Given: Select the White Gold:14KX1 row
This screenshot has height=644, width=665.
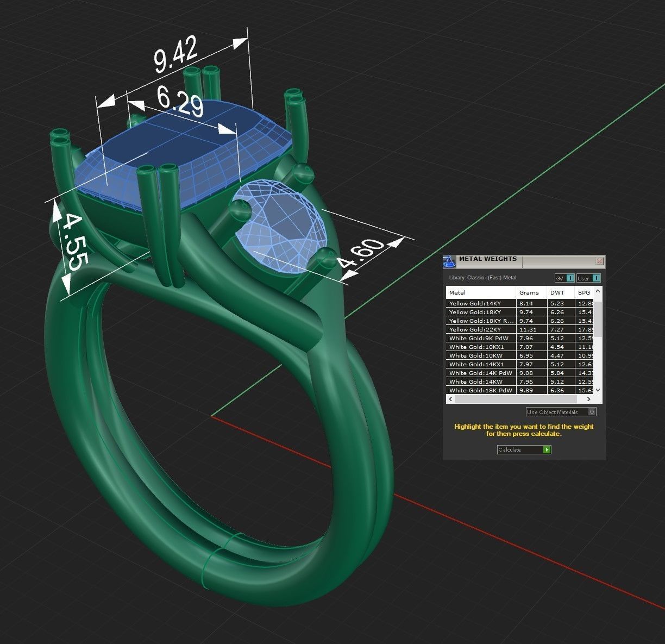Looking at the screenshot, I should tap(520, 364).
